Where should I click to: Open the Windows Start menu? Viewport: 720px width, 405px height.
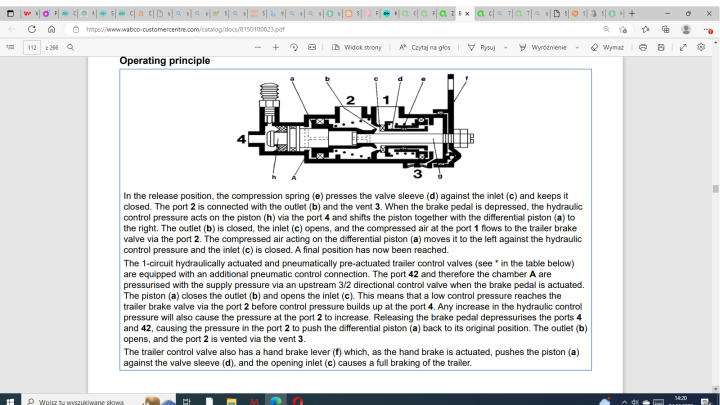point(11,400)
